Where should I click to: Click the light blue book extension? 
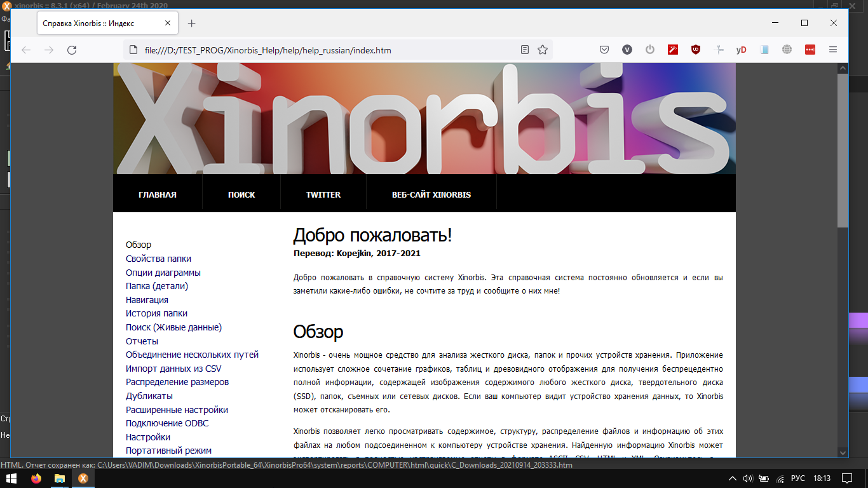tap(764, 50)
